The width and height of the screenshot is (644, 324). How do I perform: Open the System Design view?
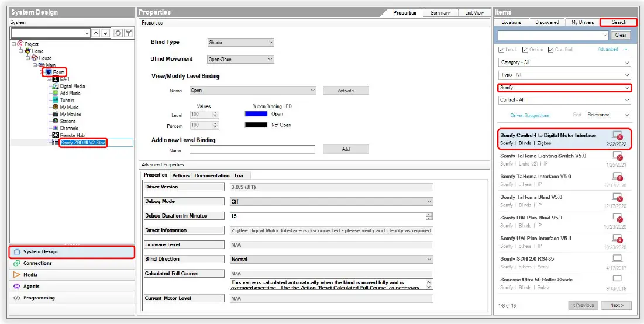click(x=72, y=251)
